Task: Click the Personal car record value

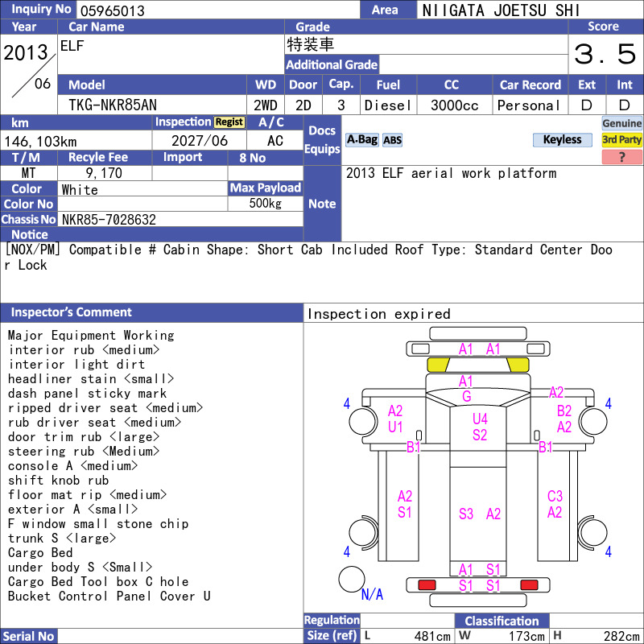Action: [x=529, y=105]
